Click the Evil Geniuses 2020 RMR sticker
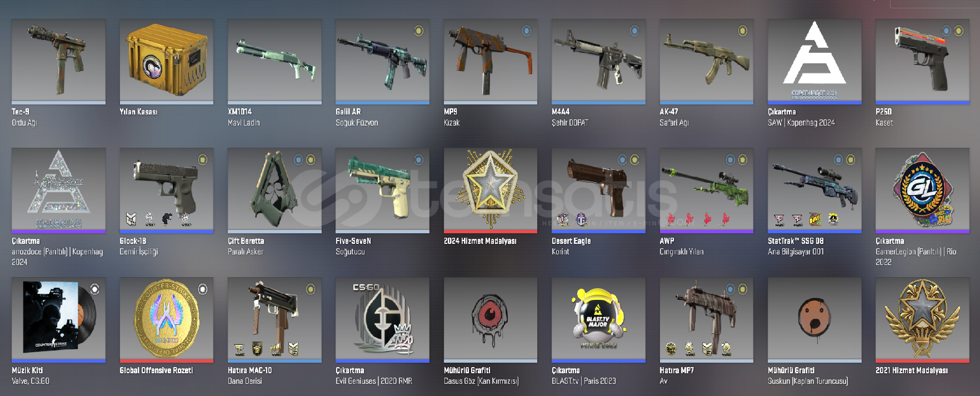The image size is (980, 396). click(382, 320)
